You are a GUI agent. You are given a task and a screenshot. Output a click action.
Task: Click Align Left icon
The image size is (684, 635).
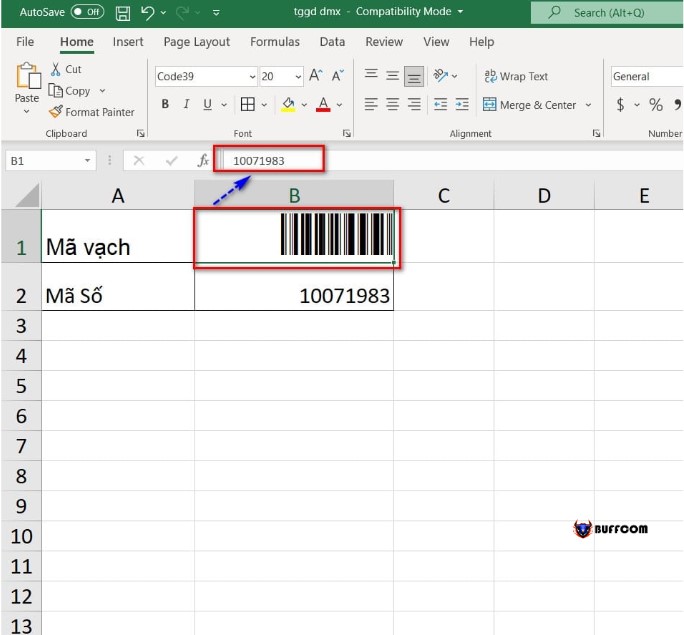(x=371, y=104)
